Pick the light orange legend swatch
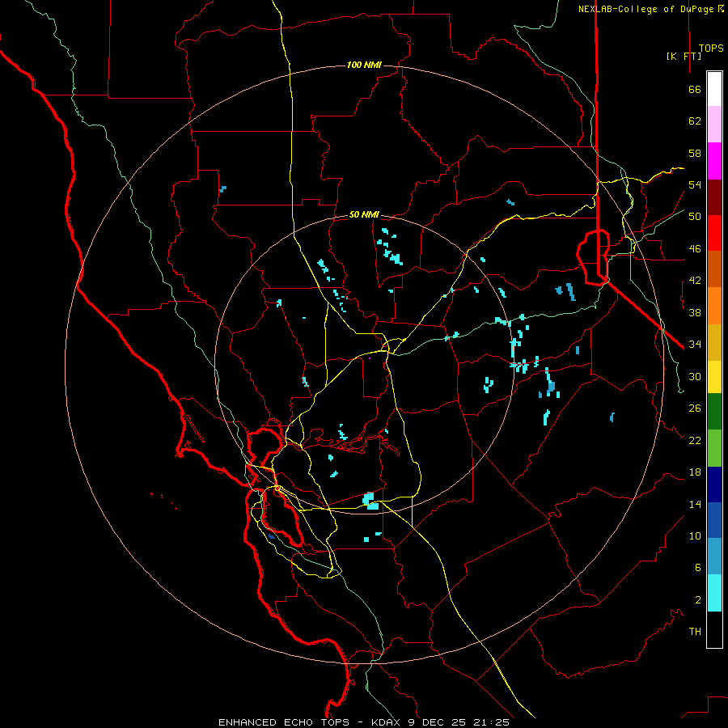The height and width of the screenshot is (728, 728). 714,306
